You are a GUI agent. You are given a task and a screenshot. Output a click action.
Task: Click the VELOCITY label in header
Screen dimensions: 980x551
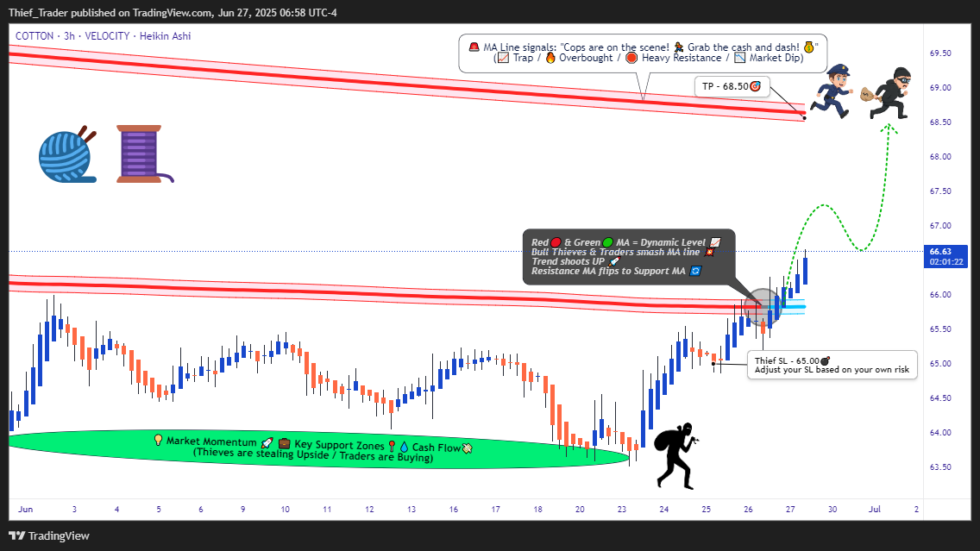(x=107, y=36)
